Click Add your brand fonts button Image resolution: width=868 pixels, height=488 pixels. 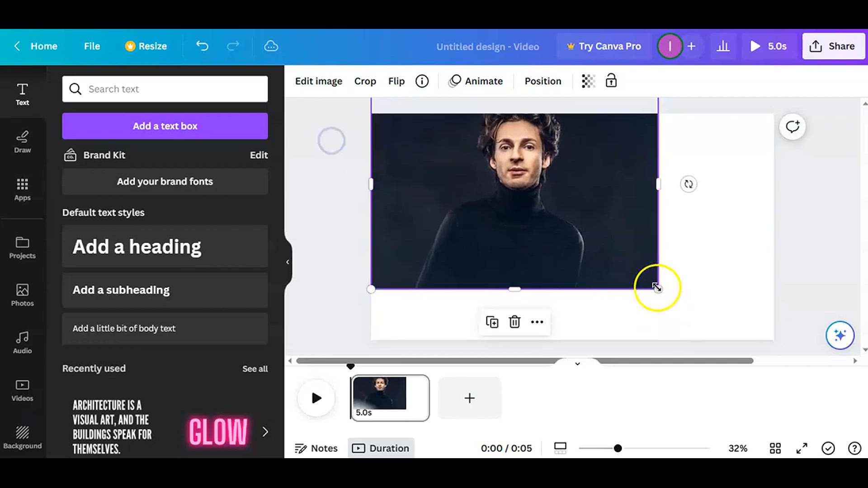click(x=165, y=182)
